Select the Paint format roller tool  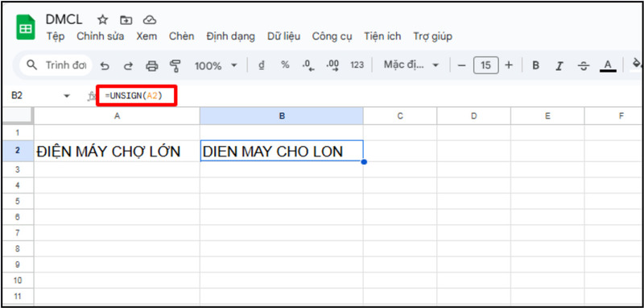pos(175,66)
